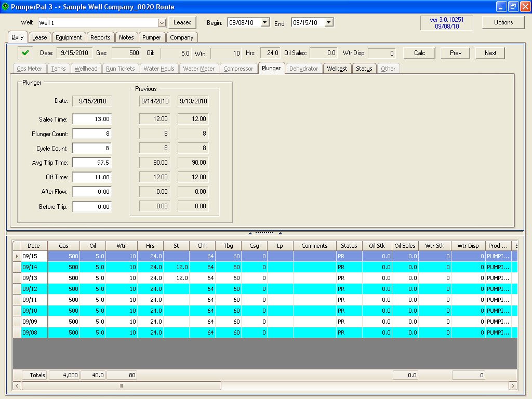Open the Begin date dropdown
Image resolution: width=532 pixels, height=399 pixels.
point(264,22)
